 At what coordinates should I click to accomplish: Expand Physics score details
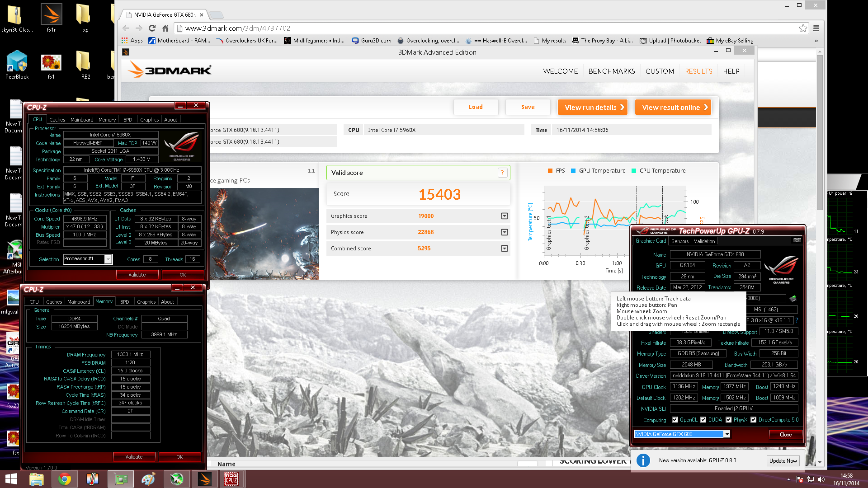tap(505, 232)
